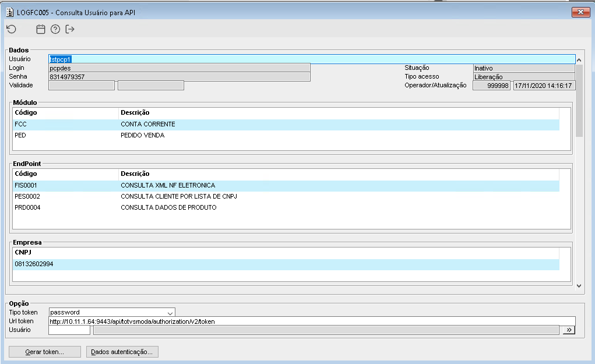
Task: Select the CNPJ row 08132602994
Action: (286, 264)
